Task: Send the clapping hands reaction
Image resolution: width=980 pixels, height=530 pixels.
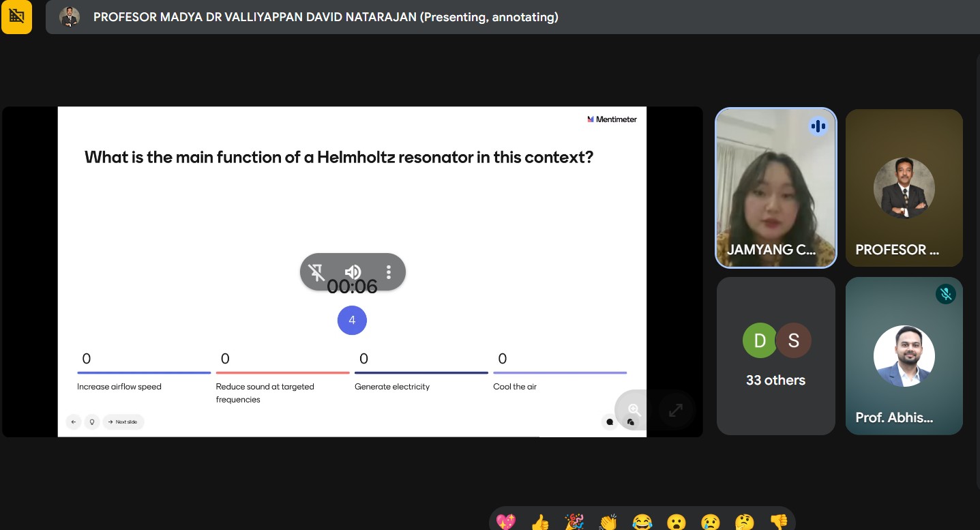Action: tap(608, 522)
